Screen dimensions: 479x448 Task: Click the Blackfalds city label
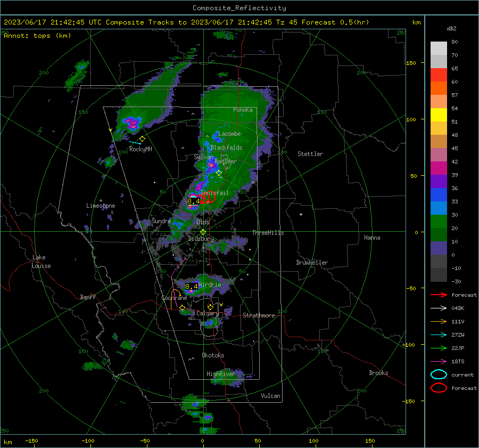pyautogui.click(x=226, y=148)
